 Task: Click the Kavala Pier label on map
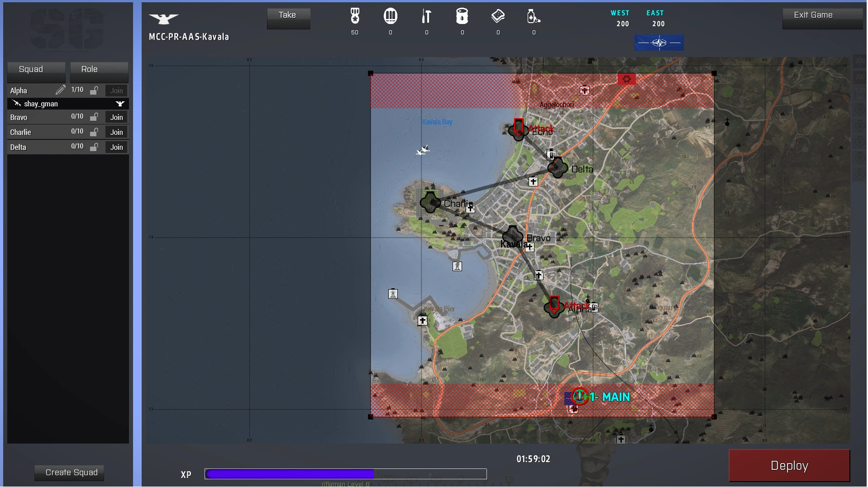point(439,309)
